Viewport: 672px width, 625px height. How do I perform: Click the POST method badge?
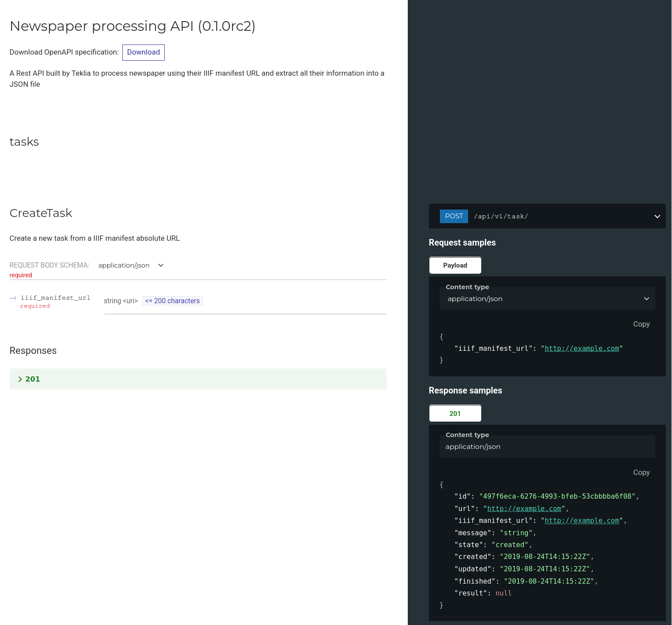tap(454, 216)
